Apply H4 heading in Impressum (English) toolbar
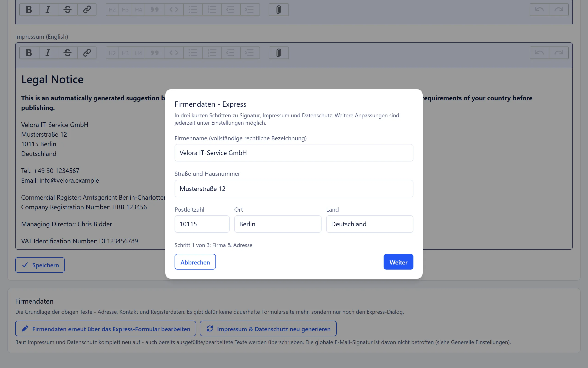The width and height of the screenshot is (588, 368). click(139, 53)
